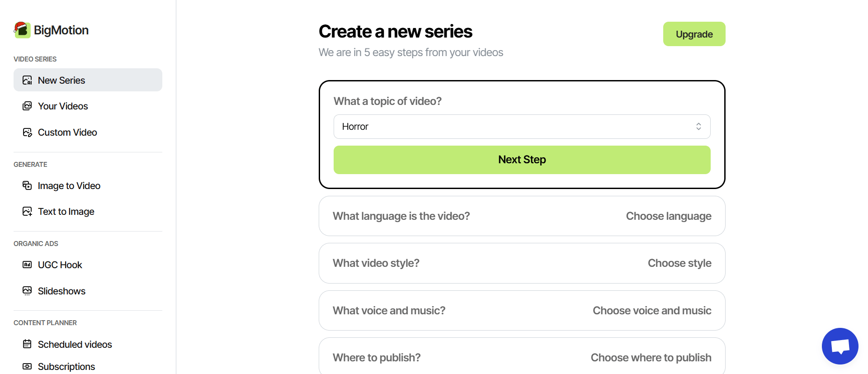Expand the video style step
Image resolution: width=868 pixels, height=374 pixels.
pos(522,263)
